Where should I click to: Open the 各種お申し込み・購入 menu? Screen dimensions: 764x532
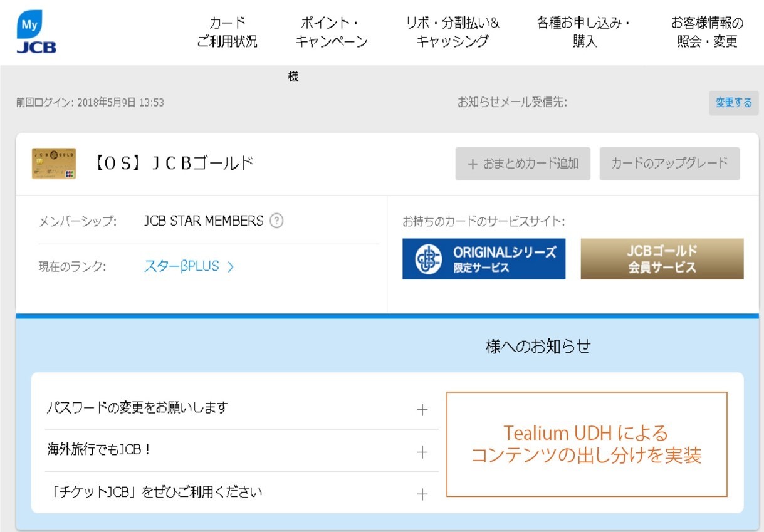pos(584,33)
